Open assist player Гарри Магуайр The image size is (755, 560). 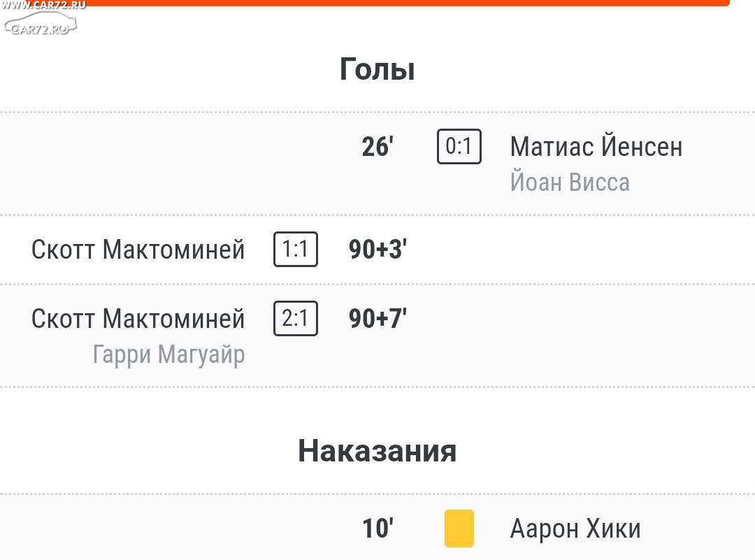click(169, 355)
